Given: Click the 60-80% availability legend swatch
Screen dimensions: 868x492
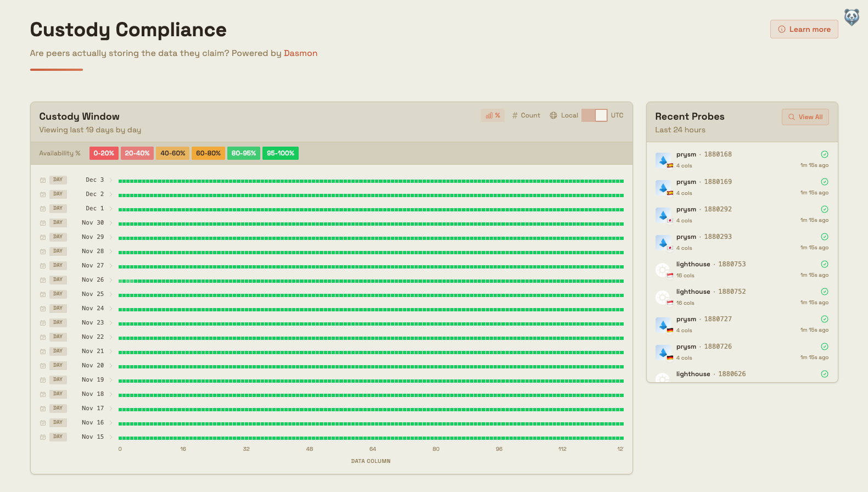Looking at the screenshot, I should click(x=209, y=153).
